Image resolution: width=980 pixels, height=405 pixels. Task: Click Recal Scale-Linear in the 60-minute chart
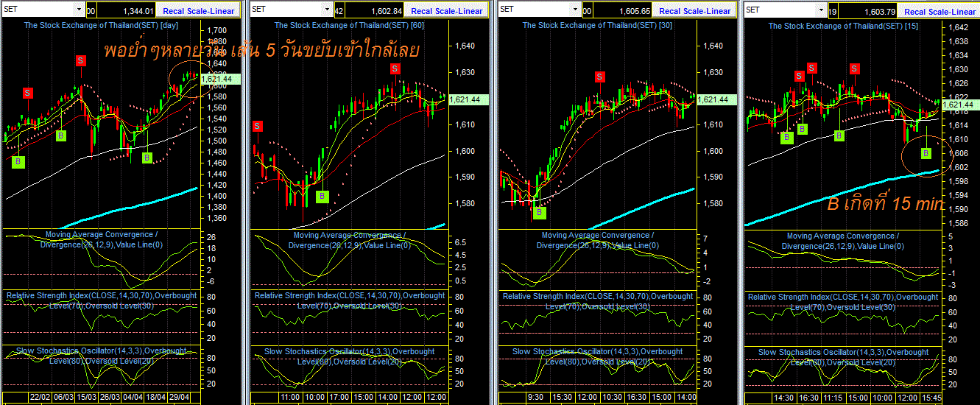(x=447, y=10)
